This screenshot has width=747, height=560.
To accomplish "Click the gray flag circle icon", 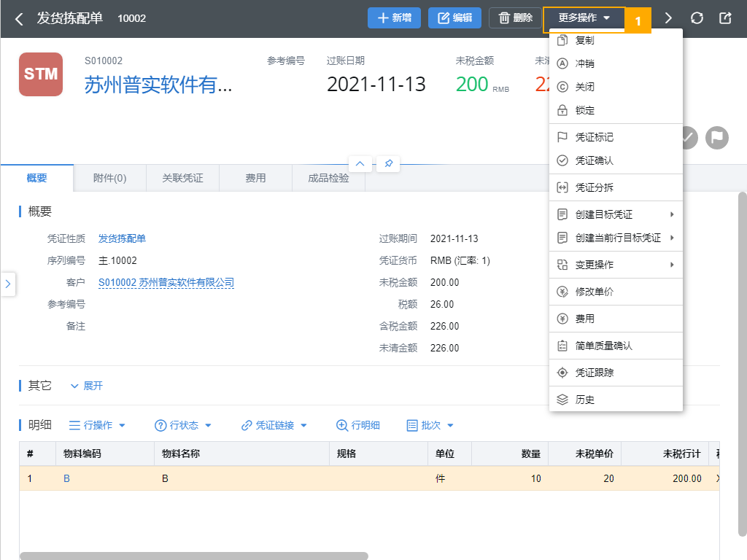I will click(x=717, y=138).
